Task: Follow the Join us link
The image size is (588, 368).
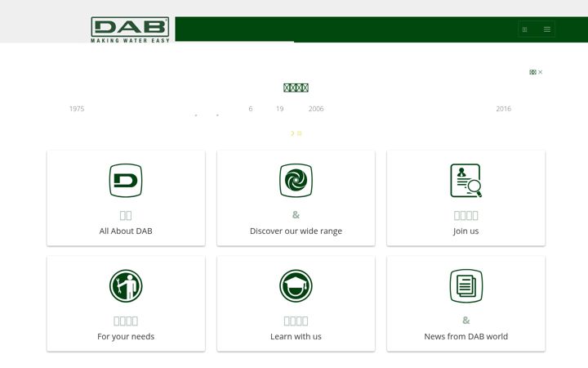Action: (x=465, y=231)
